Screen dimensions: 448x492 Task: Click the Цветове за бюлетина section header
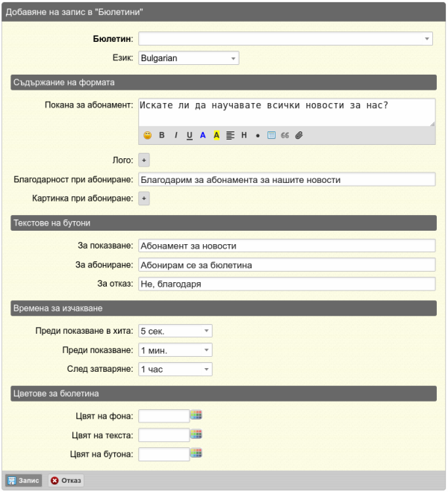tap(224, 393)
